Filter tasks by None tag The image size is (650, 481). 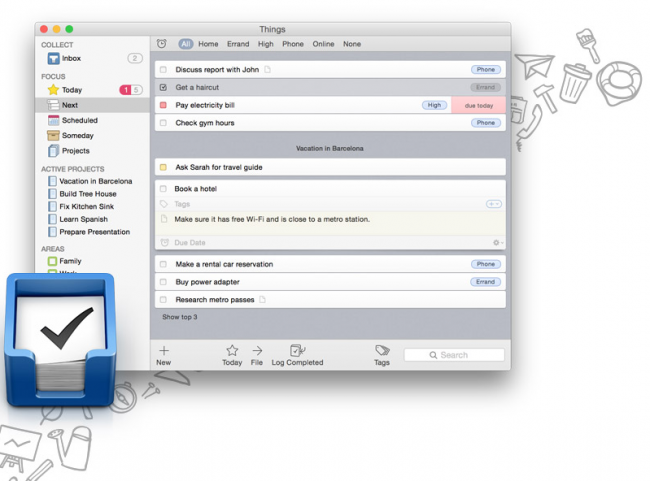tap(352, 44)
